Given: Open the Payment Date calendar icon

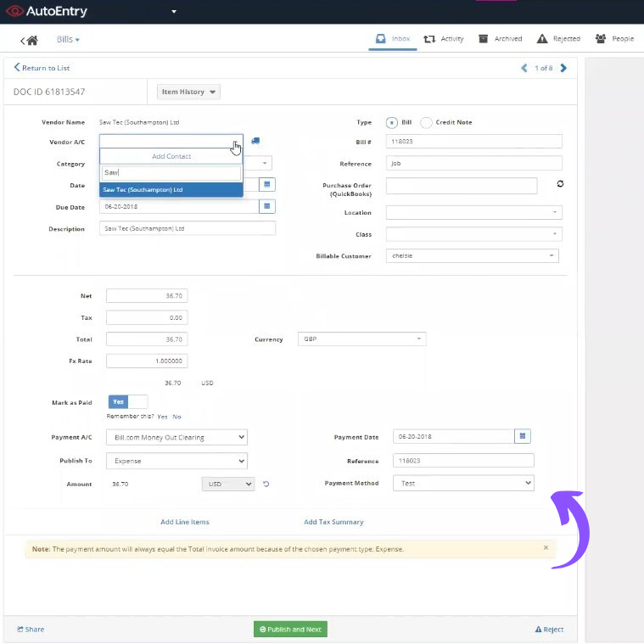Looking at the screenshot, I should [523, 436].
